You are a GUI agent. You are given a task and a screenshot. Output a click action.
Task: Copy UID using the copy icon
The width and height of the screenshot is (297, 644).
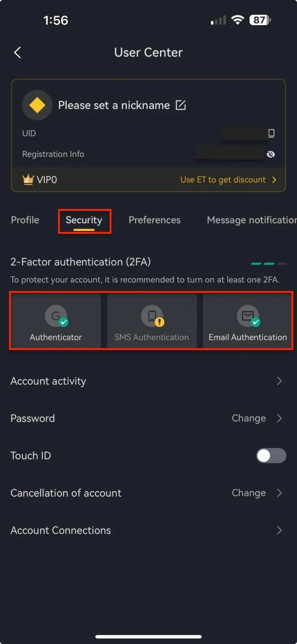coord(271,133)
